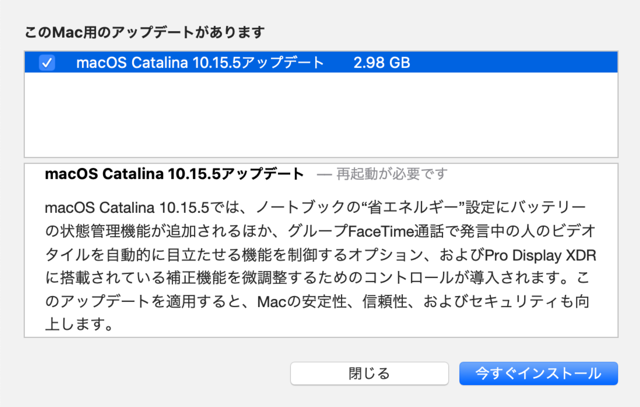This screenshot has height=407, width=640.
Task: Click the line starting with に搭載されている補正機能
Action: coord(318,278)
